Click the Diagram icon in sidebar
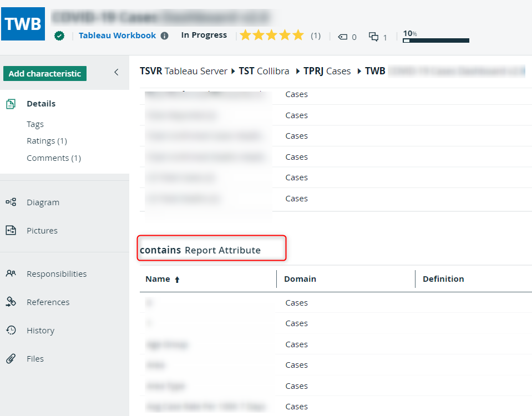Image resolution: width=532 pixels, height=416 pixels. pyautogui.click(x=11, y=202)
